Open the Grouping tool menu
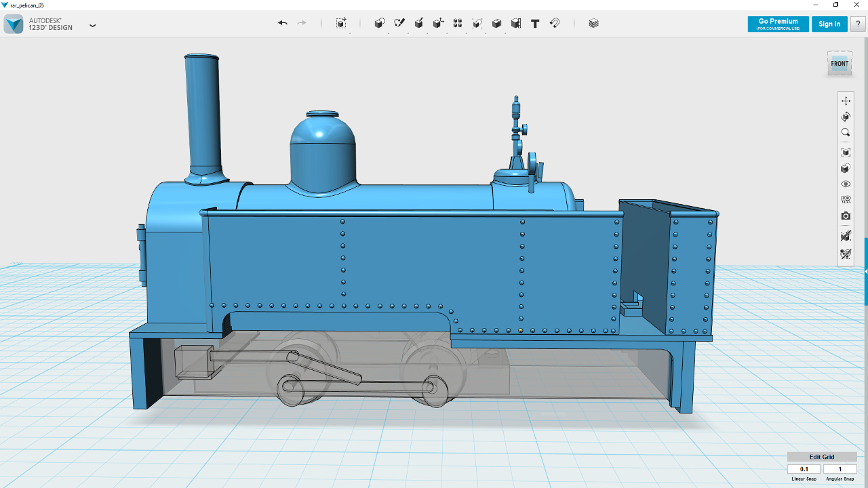868x488 pixels. tap(477, 23)
